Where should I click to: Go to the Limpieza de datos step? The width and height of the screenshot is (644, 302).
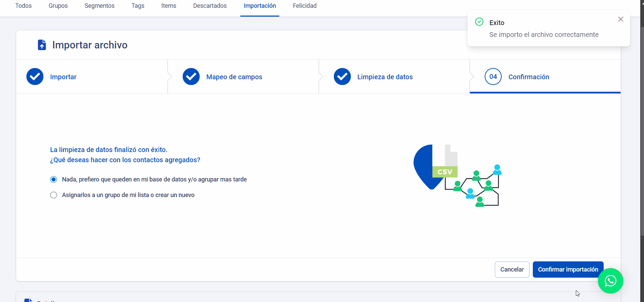tap(385, 77)
